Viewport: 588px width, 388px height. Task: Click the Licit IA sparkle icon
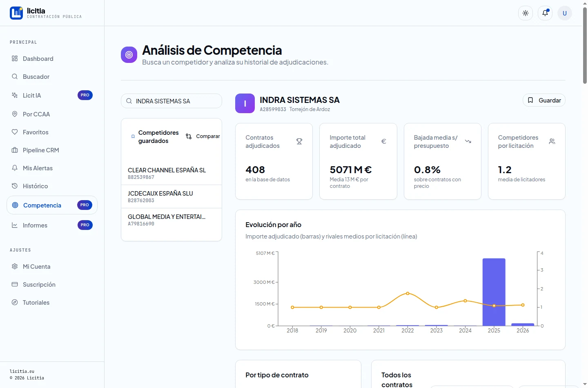[x=15, y=95]
